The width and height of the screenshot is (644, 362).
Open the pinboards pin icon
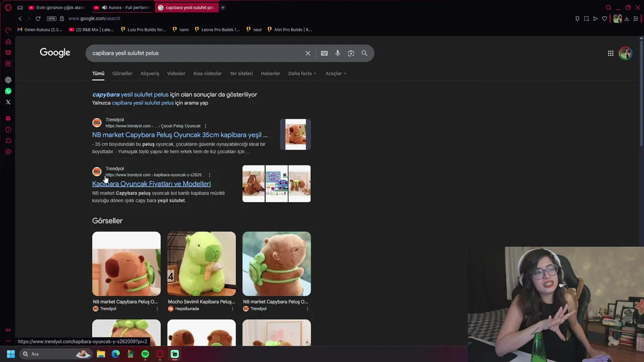[x=577, y=19]
